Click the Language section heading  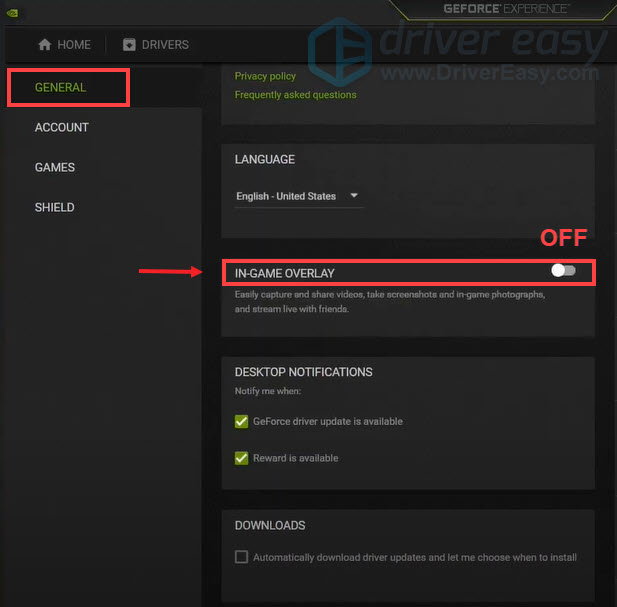pyautogui.click(x=265, y=159)
